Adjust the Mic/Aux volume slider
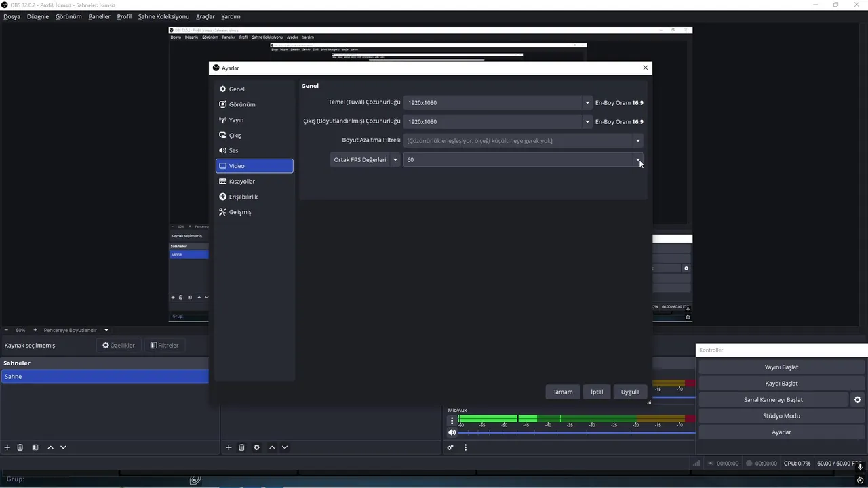 [x=576, y=432]
